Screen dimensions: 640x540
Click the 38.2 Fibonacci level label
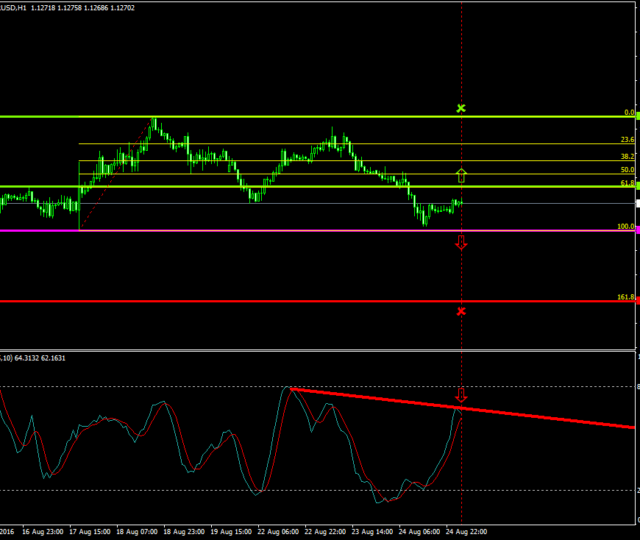(627, 157)
